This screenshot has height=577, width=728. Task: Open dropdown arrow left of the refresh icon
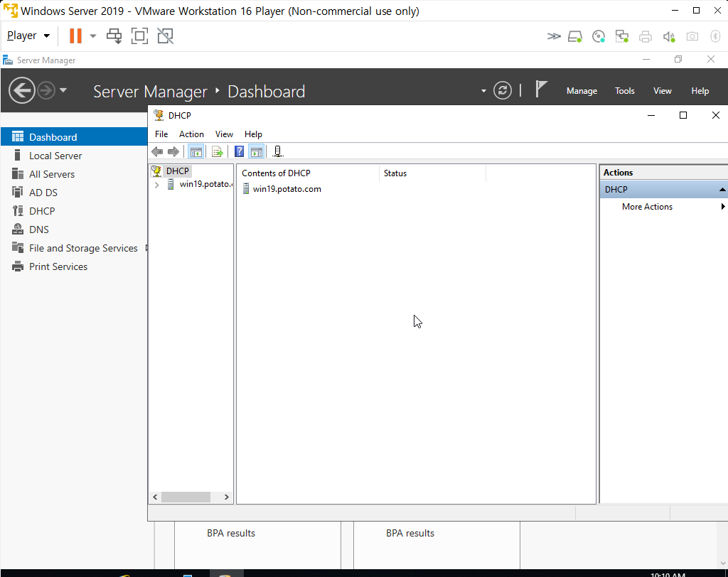483,91
